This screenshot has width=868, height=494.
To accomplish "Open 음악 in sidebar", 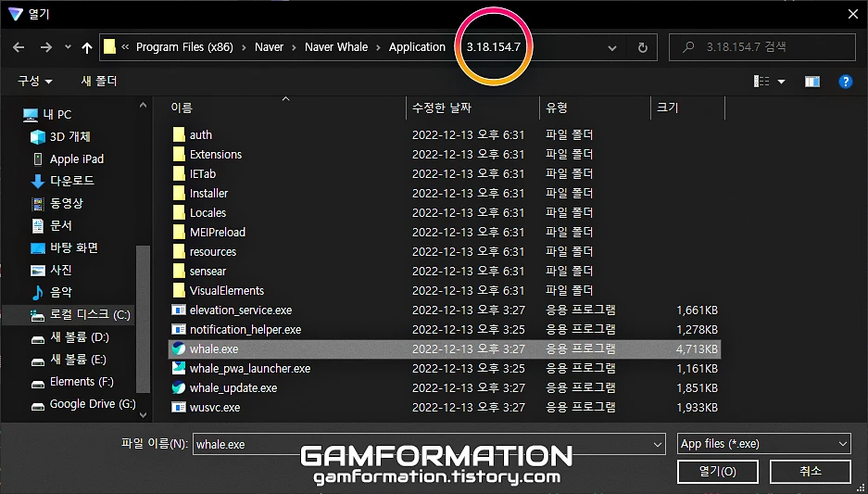I will pos(52,292).
